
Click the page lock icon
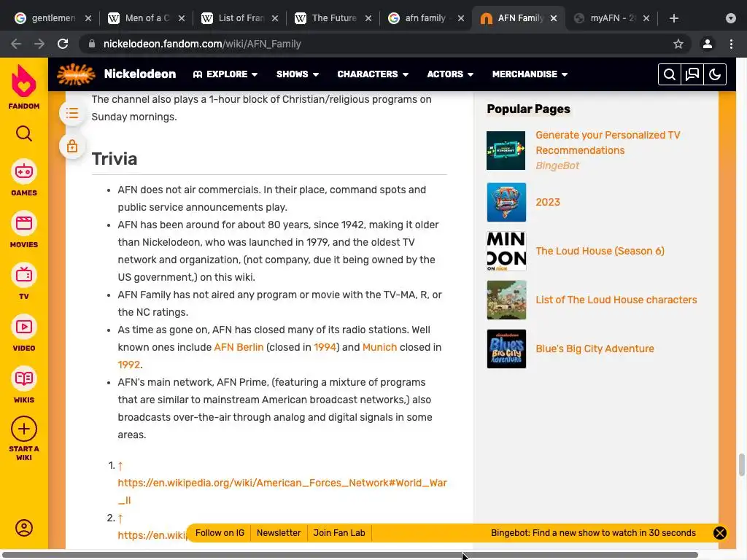(x=72, y=146)
